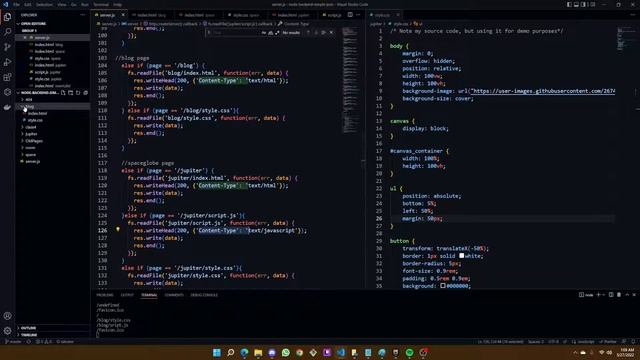Add a new terminal
640x360 pixels.
(598, 295)
